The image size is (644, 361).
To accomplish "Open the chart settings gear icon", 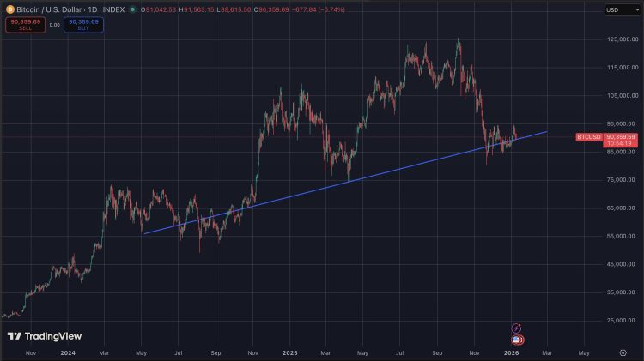I will point(623,352).
